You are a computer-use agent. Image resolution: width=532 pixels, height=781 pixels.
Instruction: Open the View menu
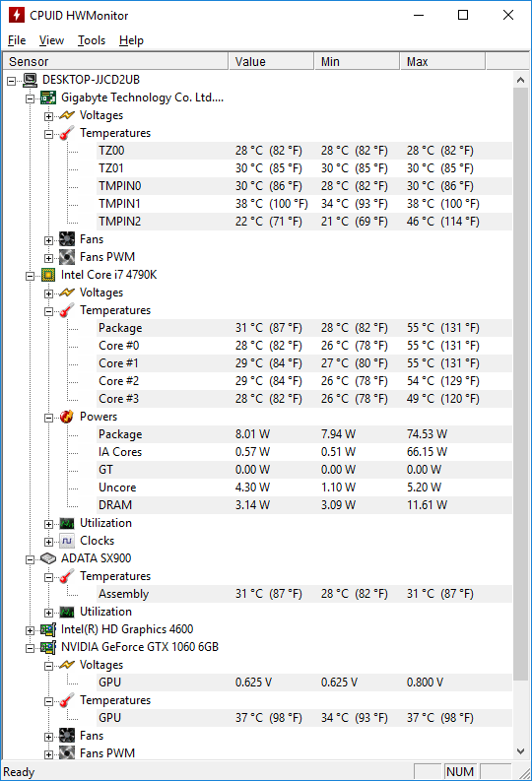[x=51, y=40]
